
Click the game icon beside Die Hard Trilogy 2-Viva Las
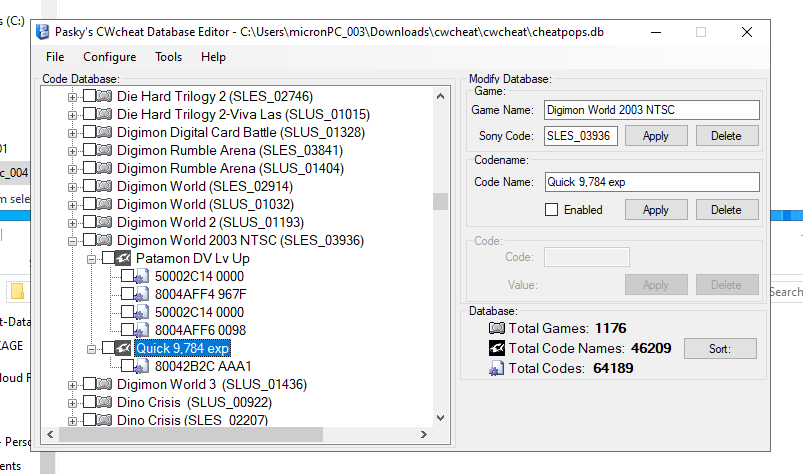[x=105, y=114]
